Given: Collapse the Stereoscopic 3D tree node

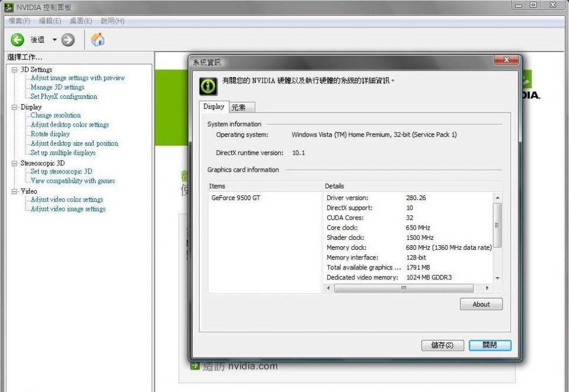Looking at the screenshot, I should point(13,162).
